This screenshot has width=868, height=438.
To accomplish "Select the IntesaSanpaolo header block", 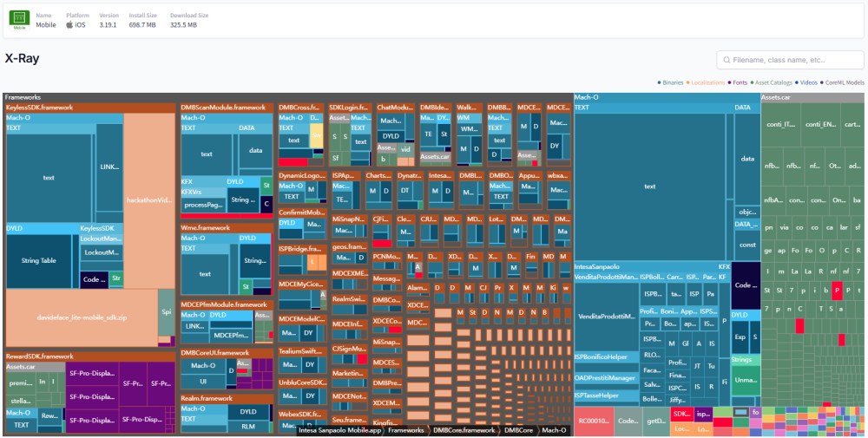I will 646,266.
